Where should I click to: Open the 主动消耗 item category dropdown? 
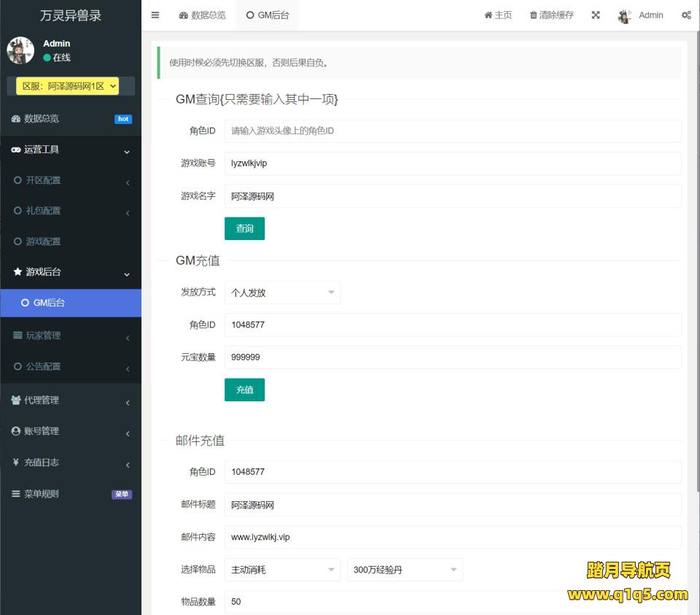(x=282, y=570)
